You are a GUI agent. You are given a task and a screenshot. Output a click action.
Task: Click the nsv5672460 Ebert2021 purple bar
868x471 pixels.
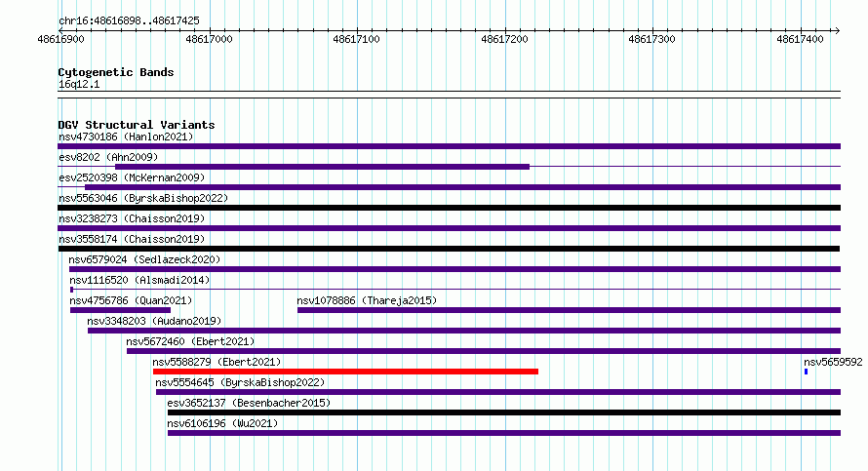click(484, 351)
